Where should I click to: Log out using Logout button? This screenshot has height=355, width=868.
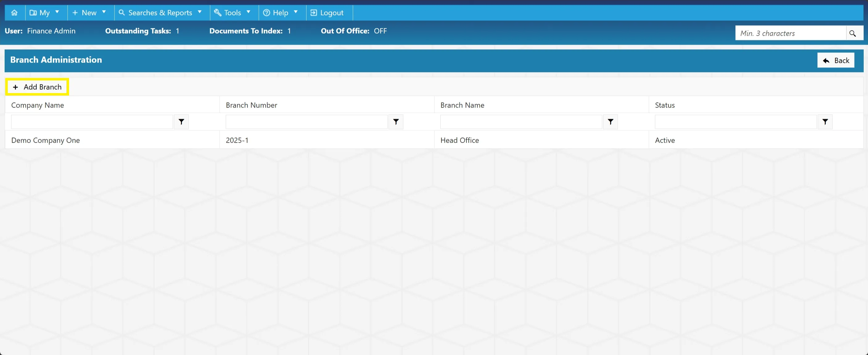tap(329, 13)
